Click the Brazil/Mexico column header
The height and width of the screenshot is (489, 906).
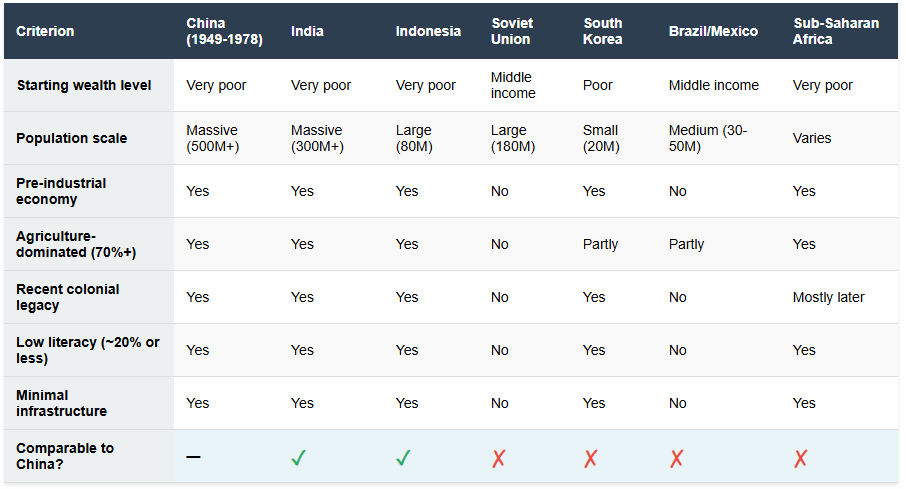[713, 31]
